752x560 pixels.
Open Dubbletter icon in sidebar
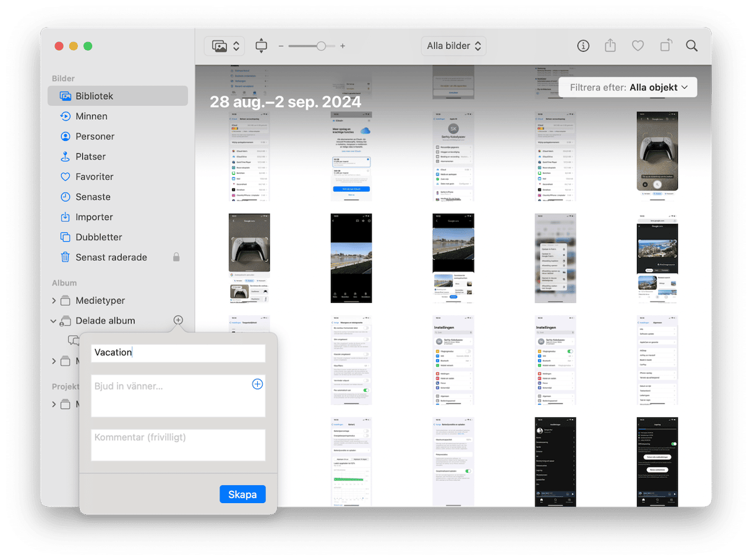[65, 237]
